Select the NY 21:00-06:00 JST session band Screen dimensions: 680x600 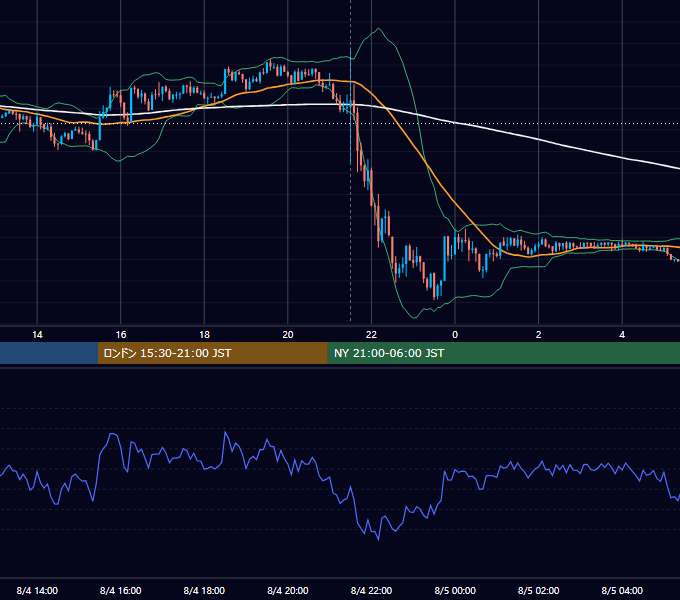point(503,353)
